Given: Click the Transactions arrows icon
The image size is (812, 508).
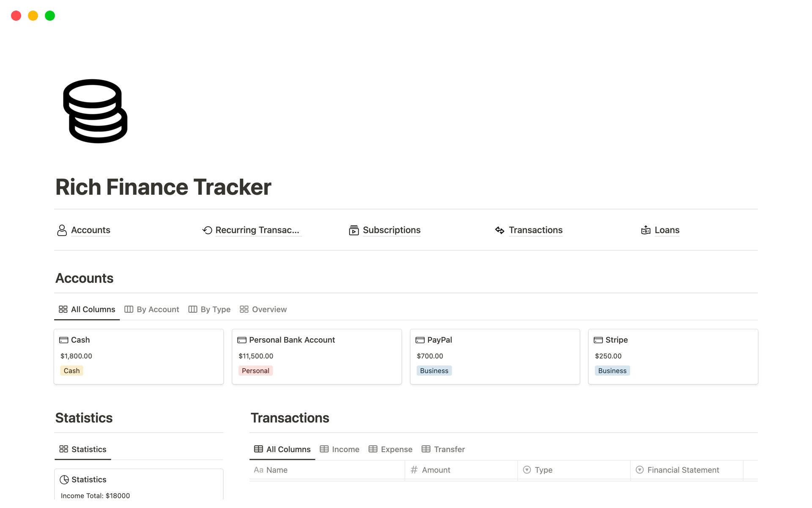Looking at the screenshot, I should 499,230.
